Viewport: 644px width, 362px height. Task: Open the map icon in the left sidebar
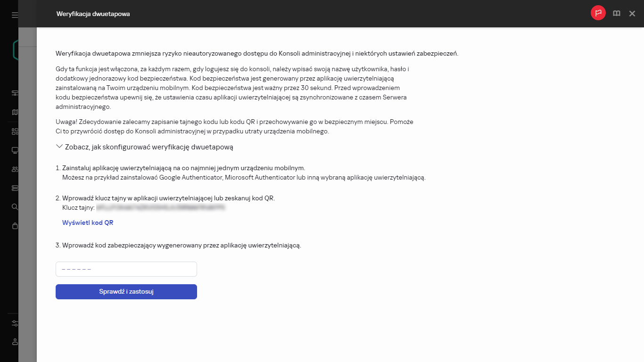pos(15,112)
